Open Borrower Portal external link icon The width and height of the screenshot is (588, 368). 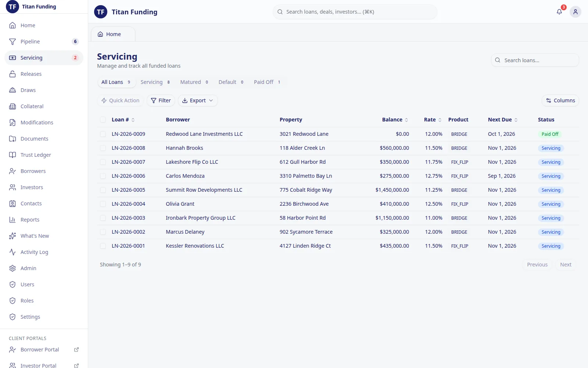(x=76, y=350)
